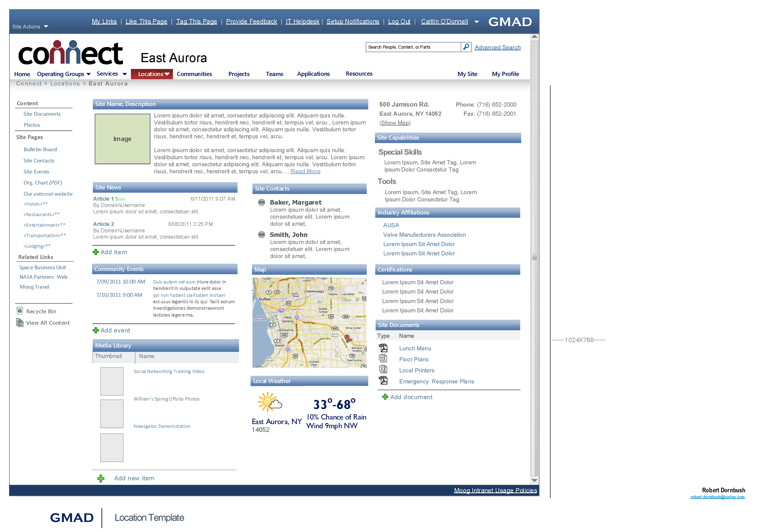The width and height of the screenshot is (760, 532).
Task: Expand the Services menu arrow
Action: click(x=124, y=74)
